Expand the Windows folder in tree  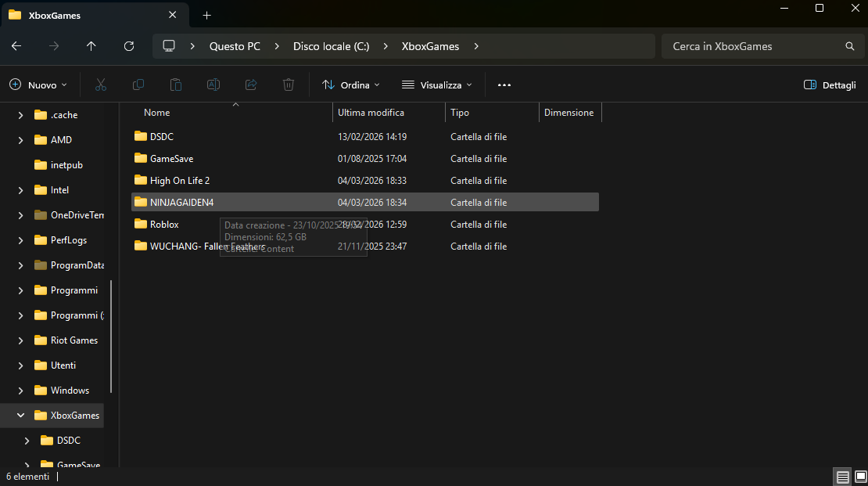coord(20,391)
